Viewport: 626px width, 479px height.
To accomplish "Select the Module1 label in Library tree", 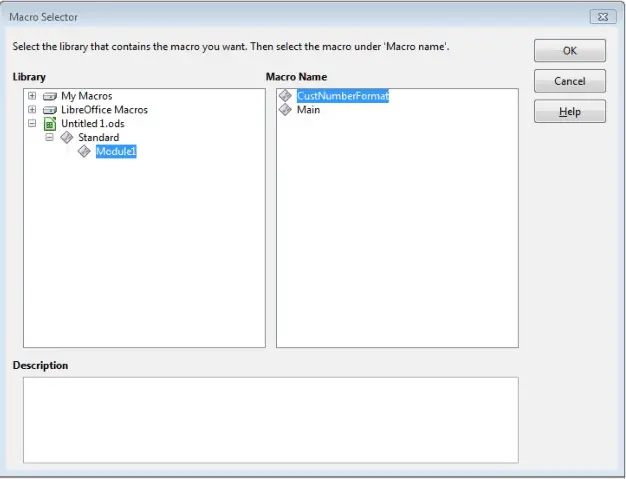I will pyautogui.click(x=116, y=152).
